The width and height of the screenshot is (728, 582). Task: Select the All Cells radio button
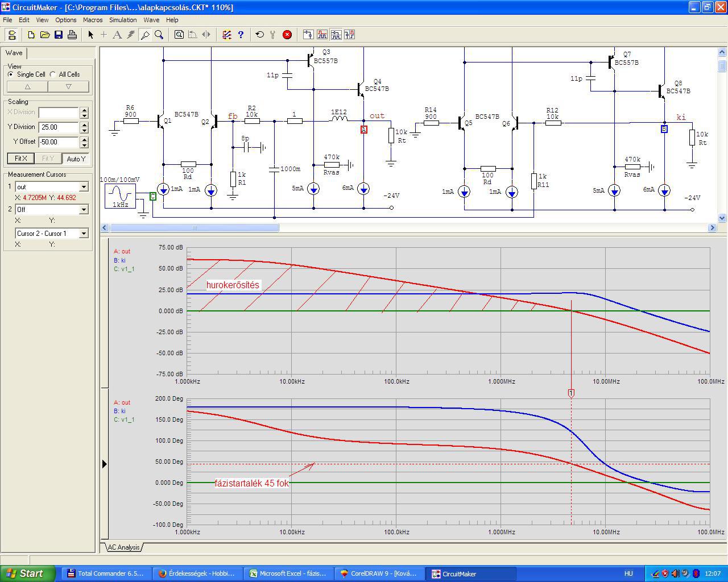[53, 74]
